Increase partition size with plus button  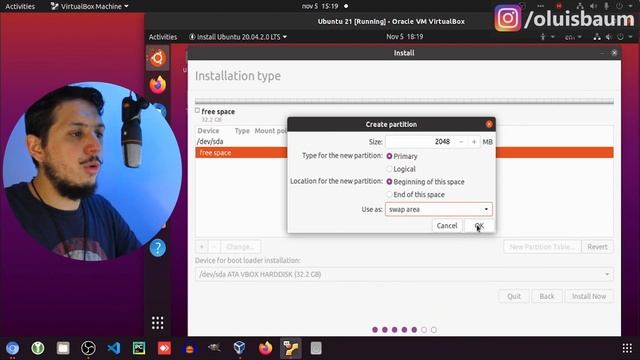coord(474,142)
